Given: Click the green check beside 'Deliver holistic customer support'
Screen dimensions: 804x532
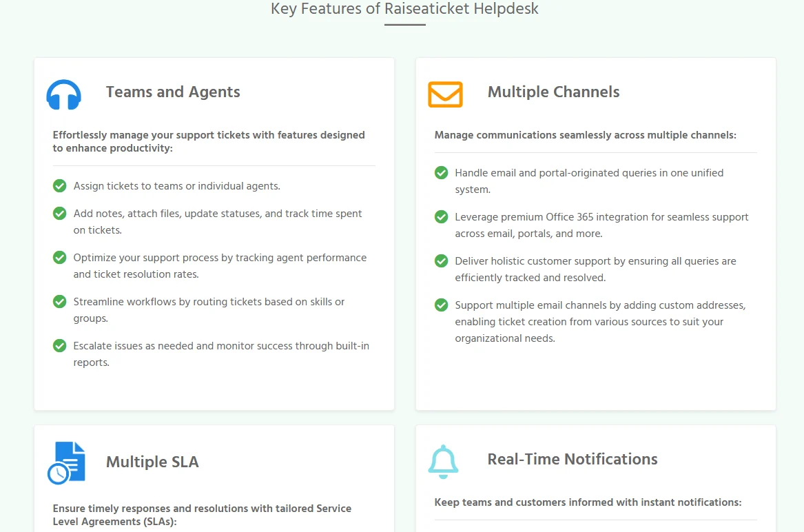Looking at the screenshot, I should pos(441,261).
